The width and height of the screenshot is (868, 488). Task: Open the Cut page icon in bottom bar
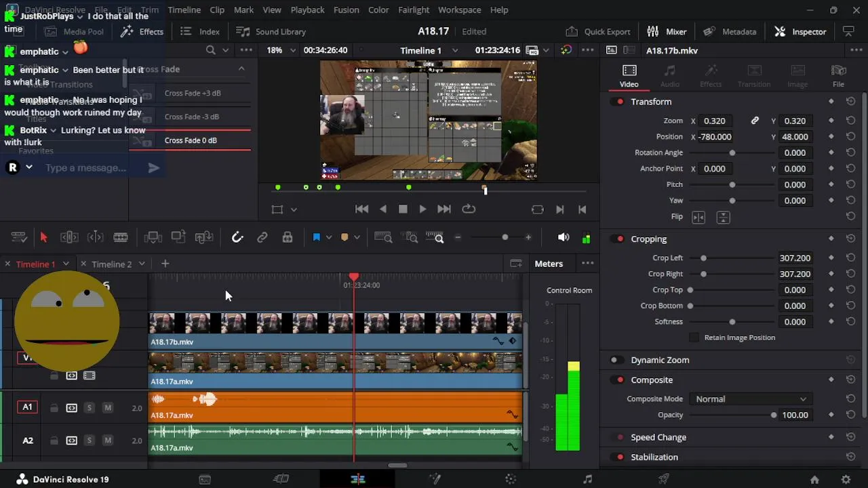(281, 479)
